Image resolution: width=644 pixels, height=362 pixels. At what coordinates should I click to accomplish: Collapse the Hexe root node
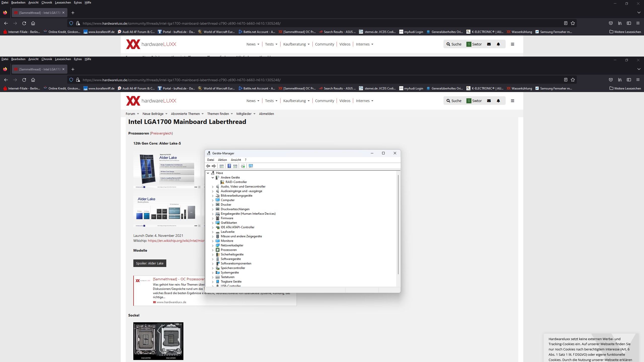click(x=208, y=173)
